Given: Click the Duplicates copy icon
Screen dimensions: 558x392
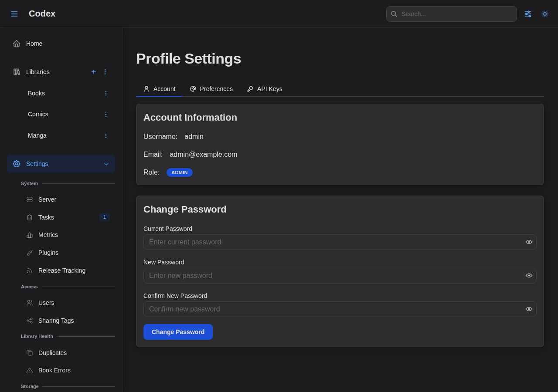Looking at the screenshot, I should pos(30,353).
